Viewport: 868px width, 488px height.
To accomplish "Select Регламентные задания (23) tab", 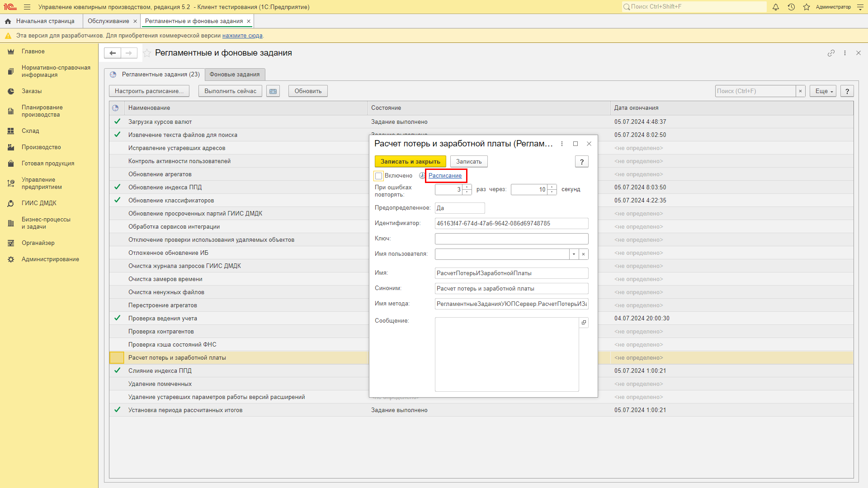I will click(155, 75).
